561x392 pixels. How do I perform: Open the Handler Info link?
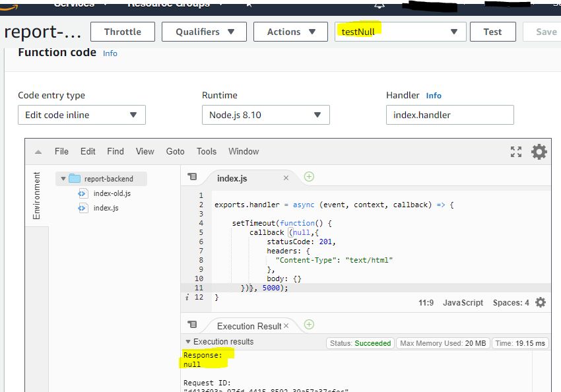click(434, 96)
